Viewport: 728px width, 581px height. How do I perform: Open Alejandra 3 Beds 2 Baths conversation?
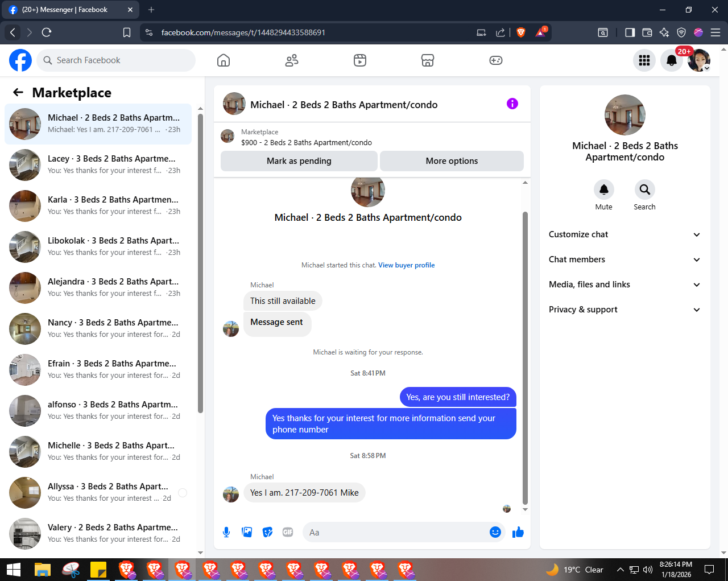pos(98,288)
